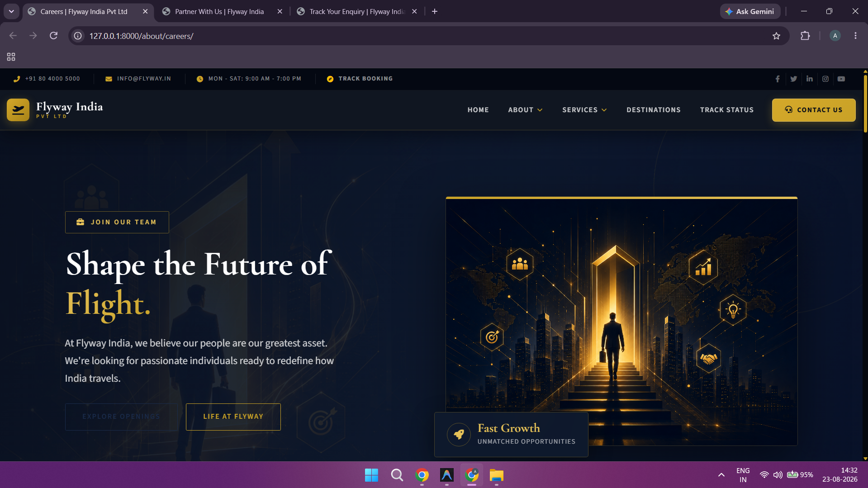Click the Life at Flyway button

coord(233,417)
